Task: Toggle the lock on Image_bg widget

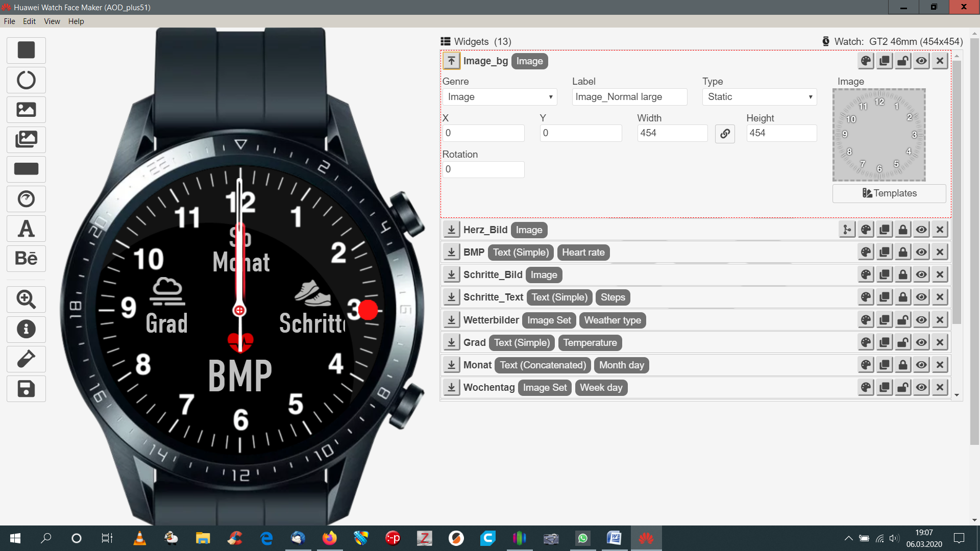Action: pos(903,61)
